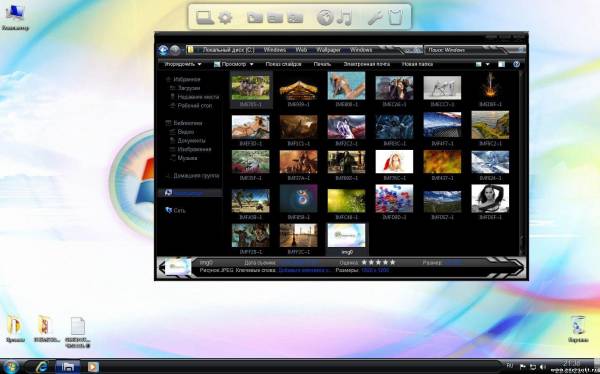Click the Печать button
600x374 pixels.
(x=322, y=64)
